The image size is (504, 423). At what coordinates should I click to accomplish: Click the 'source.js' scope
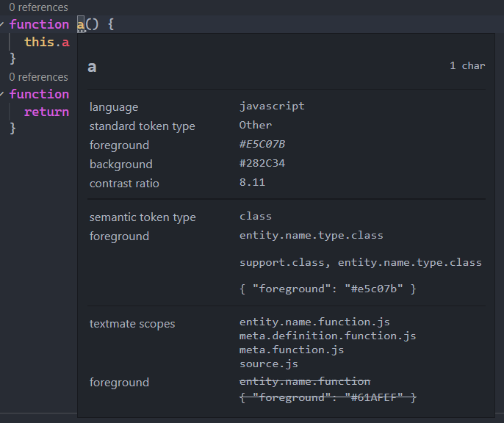pos(269,364)
